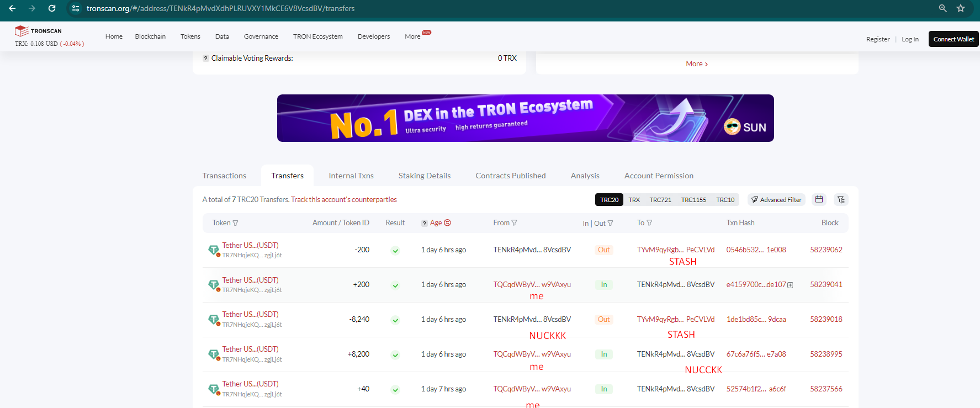
Task: Open the calendar date filter icon
Action: [x=819, y=199]
